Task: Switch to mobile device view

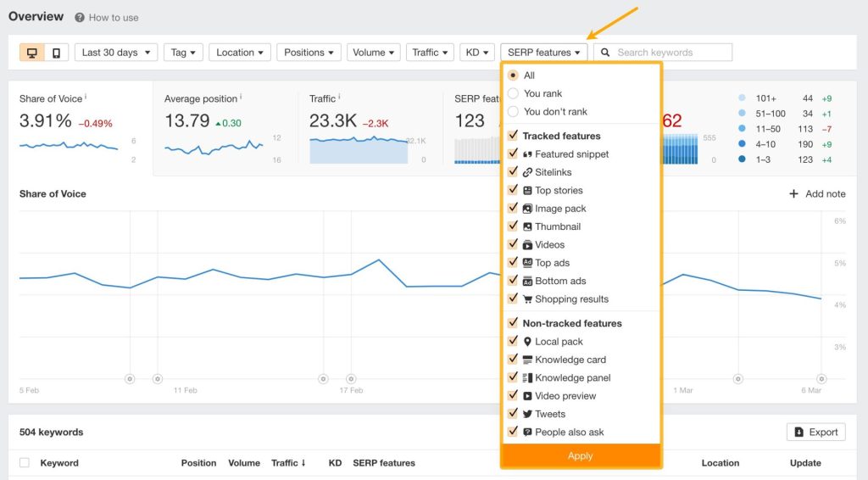Action: tap(56, 53)
